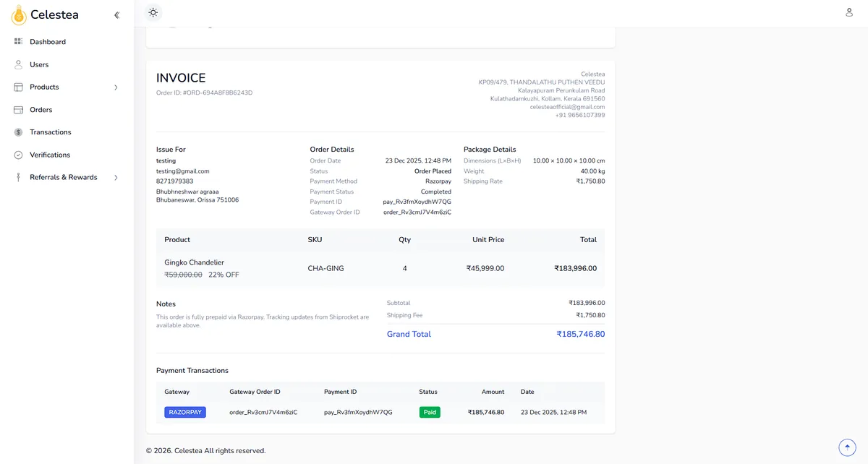The width and height of the screenshot is (868, 464).
Task: Click the Referrals & Rewards icon
Action: click(x=18, y=177)
